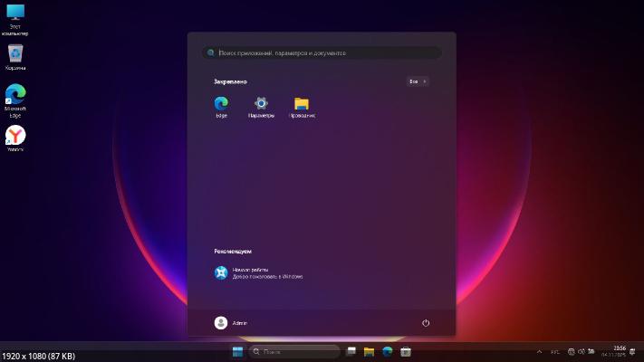Click the Windows Start button on taskbar
Image resolution: width=644 pixels, height=362 pixels.
pos(237,351)
